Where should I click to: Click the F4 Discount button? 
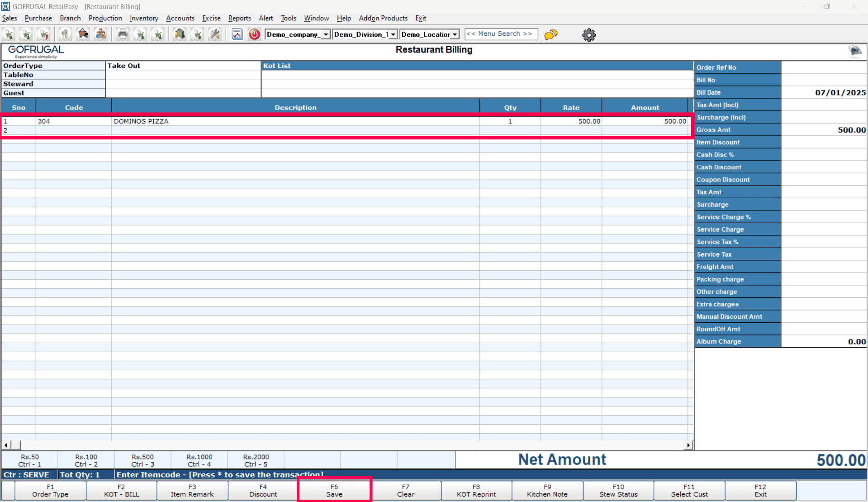click(263, 491)
